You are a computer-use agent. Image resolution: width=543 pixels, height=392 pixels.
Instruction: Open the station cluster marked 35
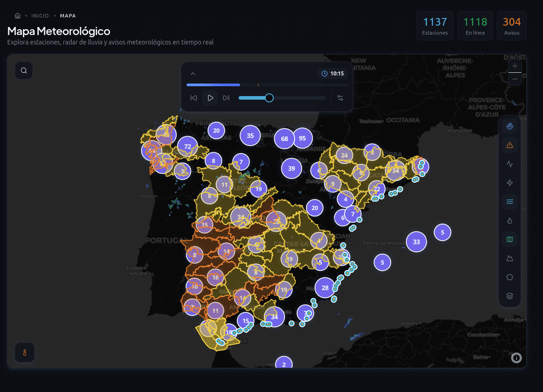point(250,136)
